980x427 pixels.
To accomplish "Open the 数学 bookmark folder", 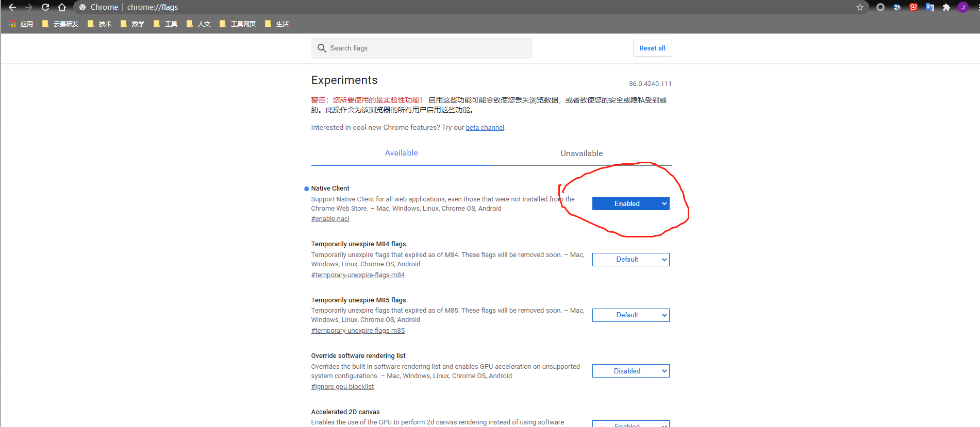I will 132,24.
